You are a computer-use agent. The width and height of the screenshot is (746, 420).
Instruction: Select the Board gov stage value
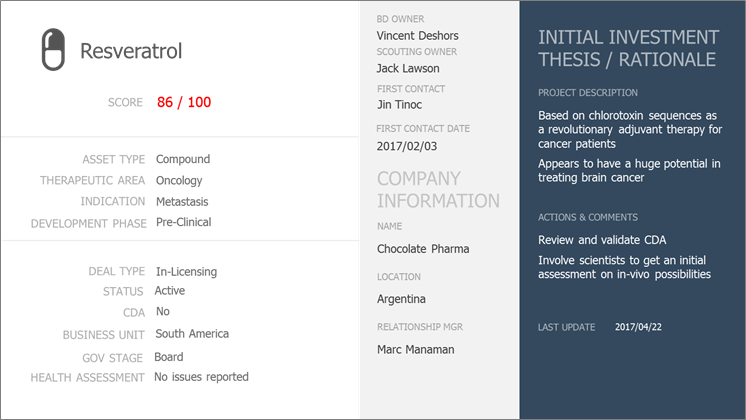tap(168, 357)
